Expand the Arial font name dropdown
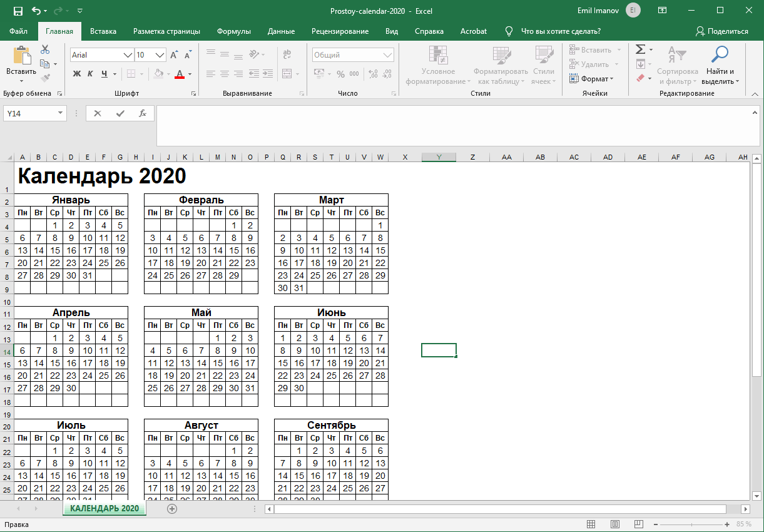This screenshot has width=764, height=532. tap(128, 55)
